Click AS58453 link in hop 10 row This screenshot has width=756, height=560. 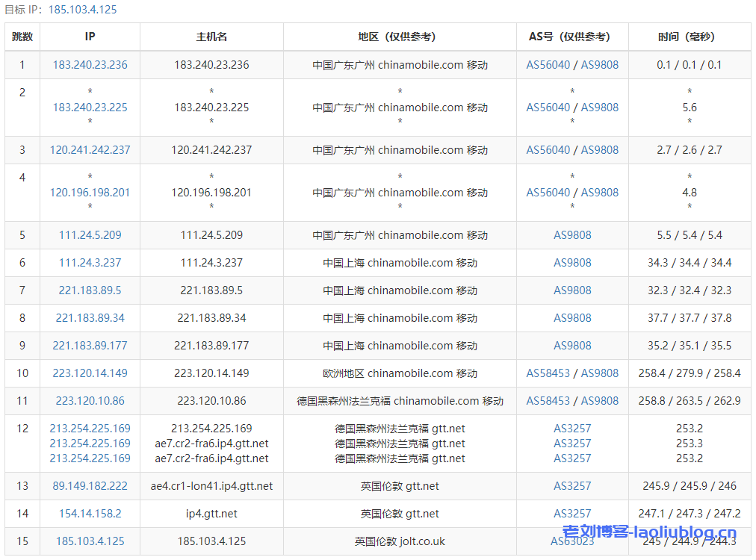(548, 373)
